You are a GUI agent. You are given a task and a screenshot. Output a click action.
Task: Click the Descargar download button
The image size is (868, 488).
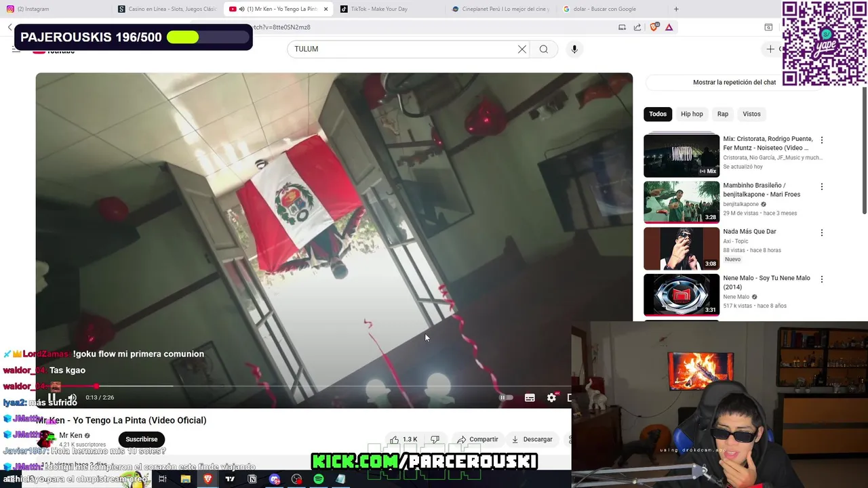532,439
